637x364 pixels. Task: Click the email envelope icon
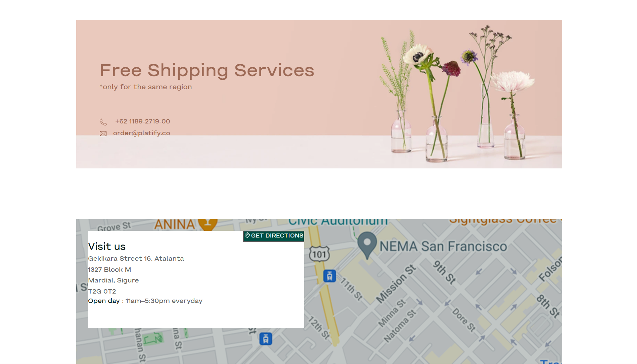click(x=103, y=134)
